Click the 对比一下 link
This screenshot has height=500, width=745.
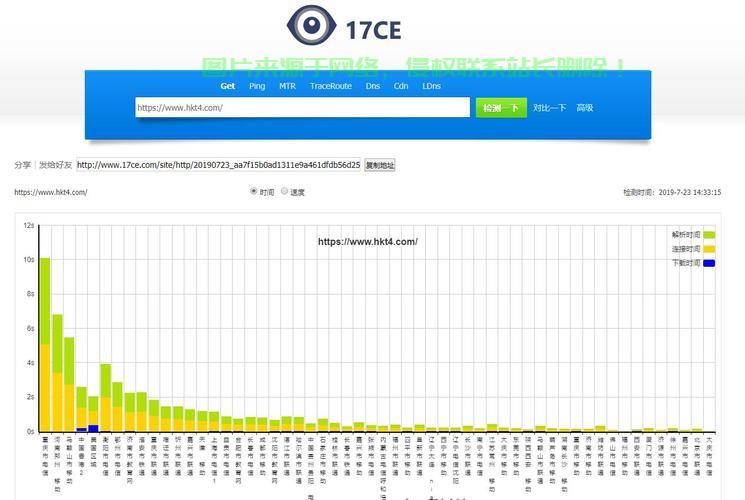coord(549,108)
